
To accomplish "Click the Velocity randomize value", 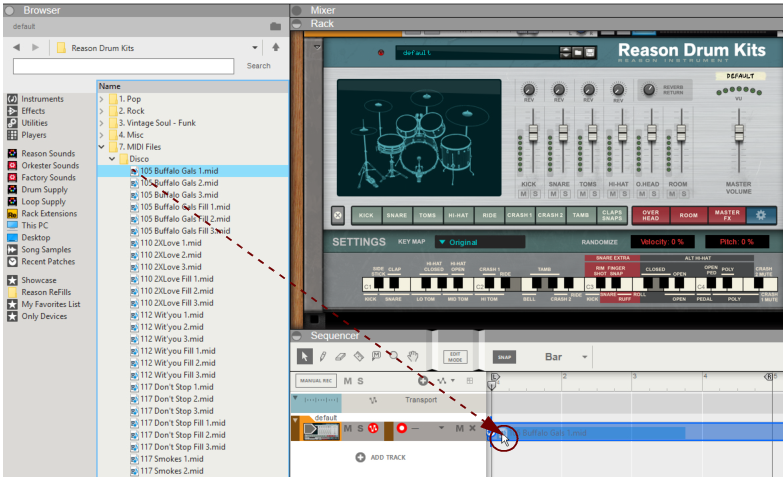I will tap(662, 242).
